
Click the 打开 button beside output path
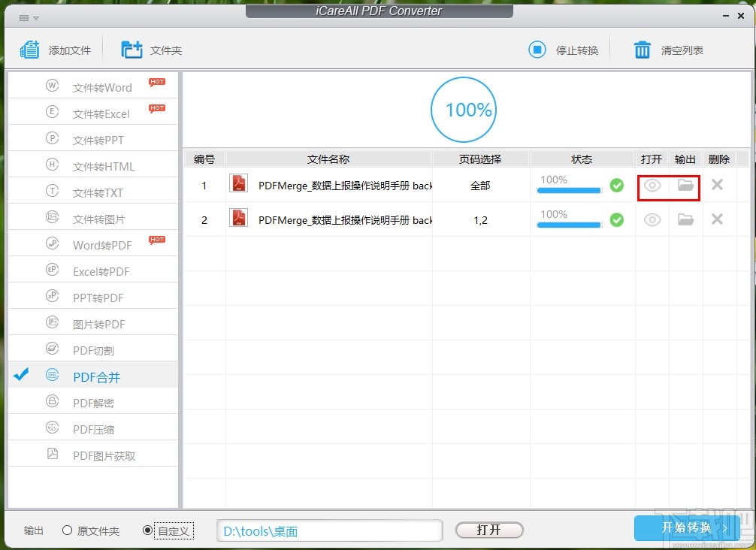[x=489, y=530]
